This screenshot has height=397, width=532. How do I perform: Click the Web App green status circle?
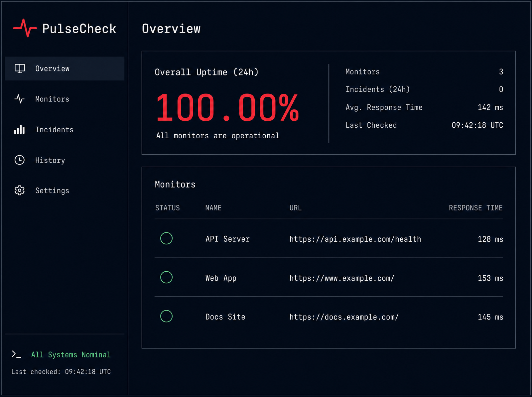pos(166,277)
